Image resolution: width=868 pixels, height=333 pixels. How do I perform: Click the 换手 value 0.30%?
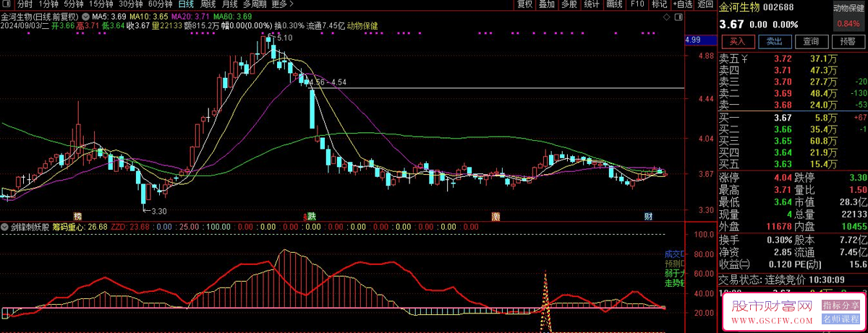click(779, 239)
